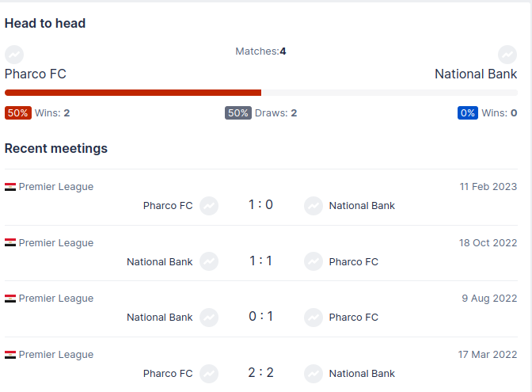Click National Bank logo in 18 Oct match
The height and width of the screenshot is (392, 532).
click(209, 261)
